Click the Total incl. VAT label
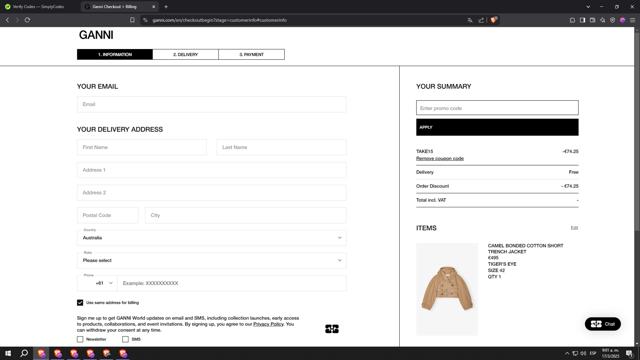 click(x=431, y=200)
